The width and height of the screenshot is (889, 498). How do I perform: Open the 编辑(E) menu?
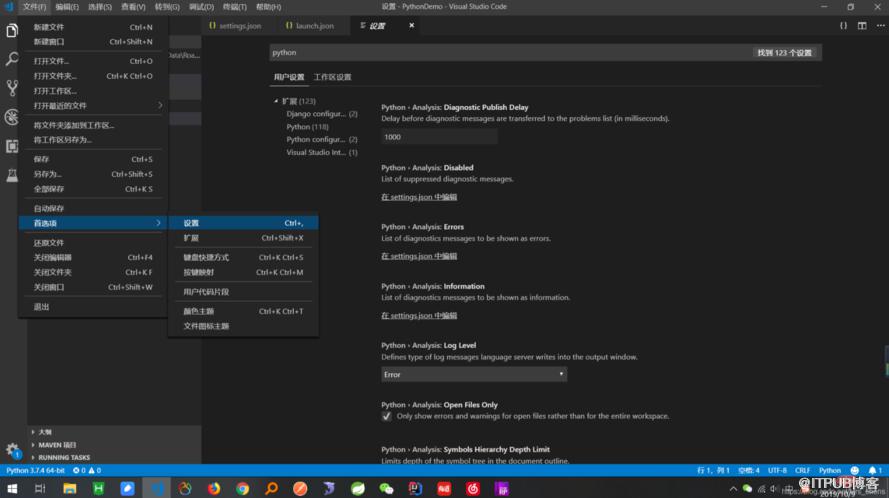point(67,7)
